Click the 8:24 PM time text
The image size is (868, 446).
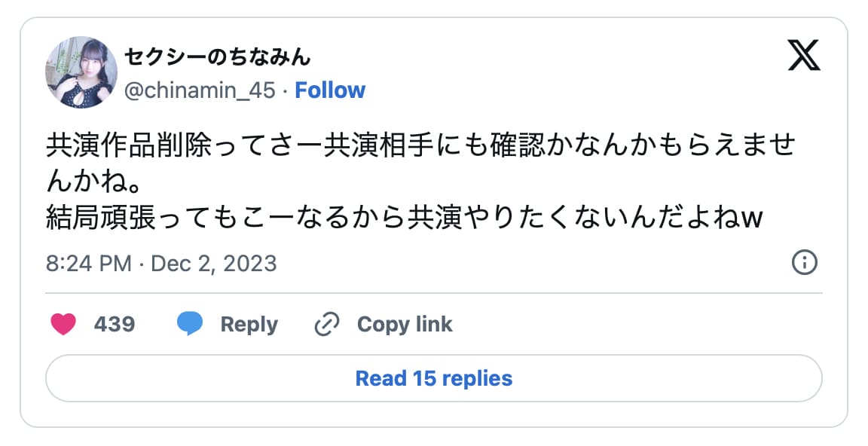point(89,264)
